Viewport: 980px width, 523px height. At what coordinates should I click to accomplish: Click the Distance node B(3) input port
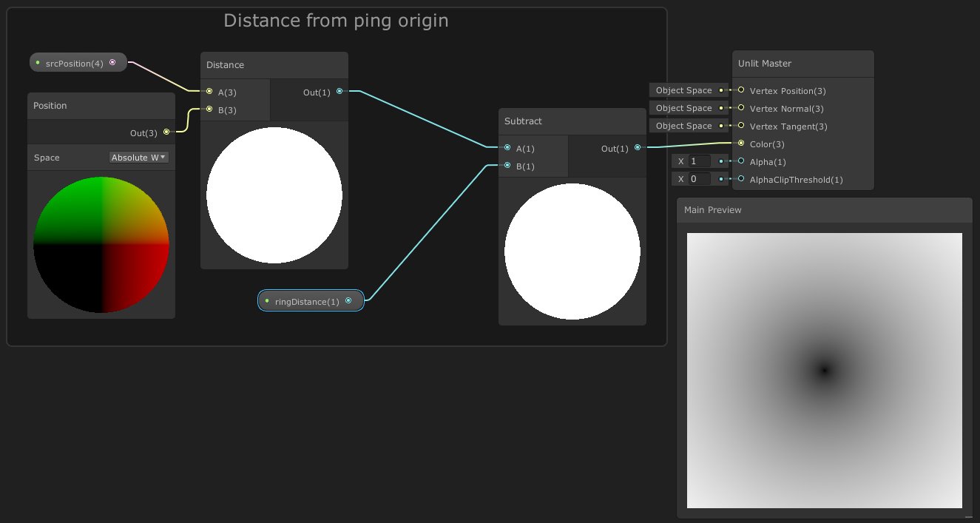(210, 110)
